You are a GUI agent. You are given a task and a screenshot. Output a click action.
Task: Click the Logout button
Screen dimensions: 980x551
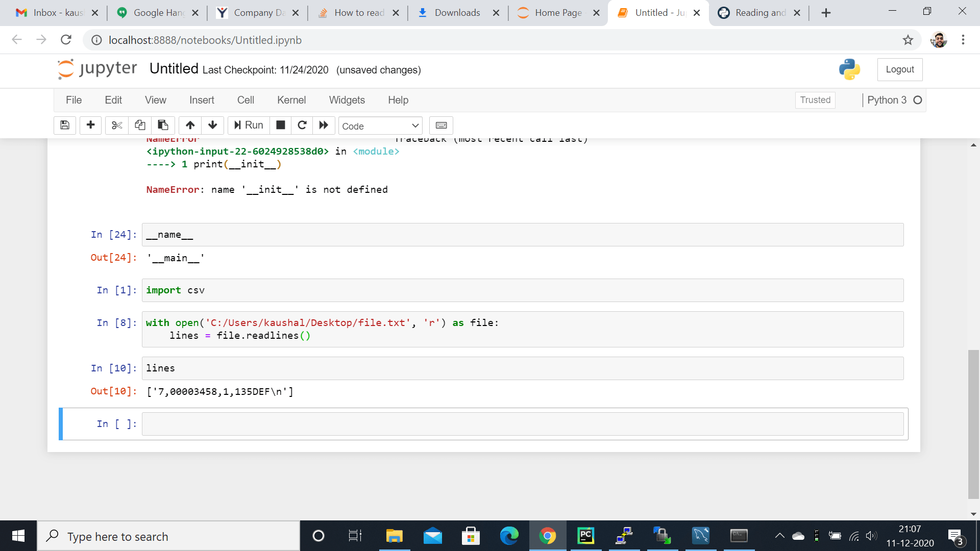pos(899,69)
